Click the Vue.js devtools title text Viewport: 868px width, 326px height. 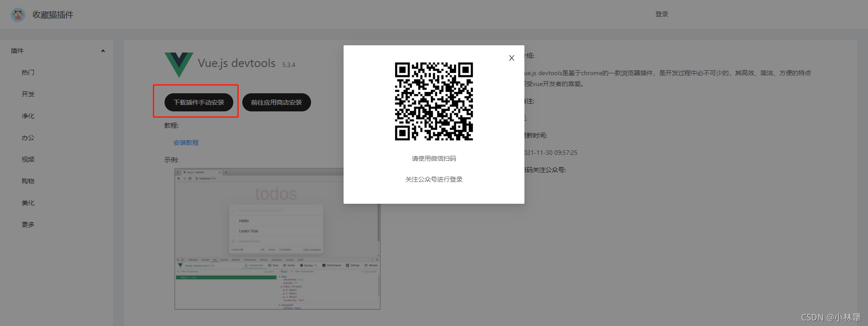click(237, 63)
